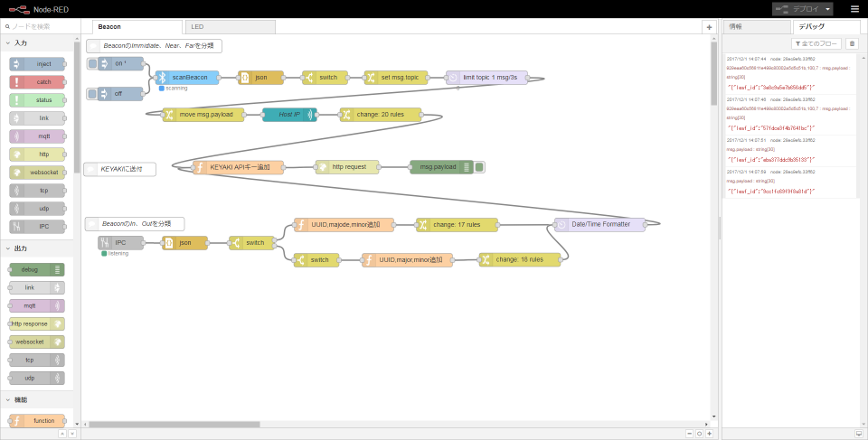Image resolution: width=868 pixels, height=440 pixels.
Task: Collapse the 出力 palette category
Action: coord(36,248)
